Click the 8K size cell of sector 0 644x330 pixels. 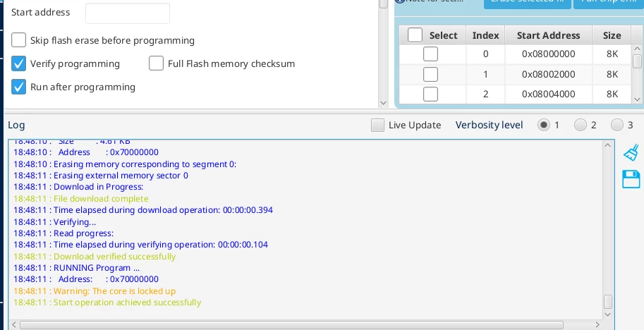pos(612,54)
